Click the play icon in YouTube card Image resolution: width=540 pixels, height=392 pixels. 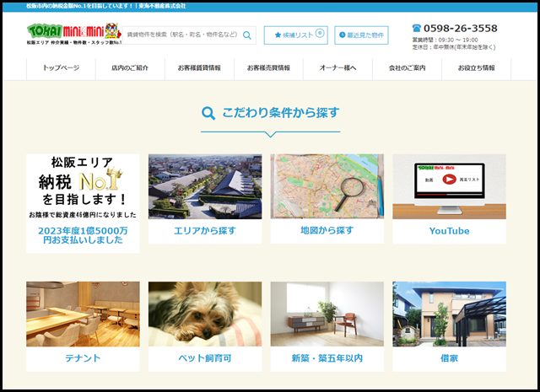coord(449,180)
